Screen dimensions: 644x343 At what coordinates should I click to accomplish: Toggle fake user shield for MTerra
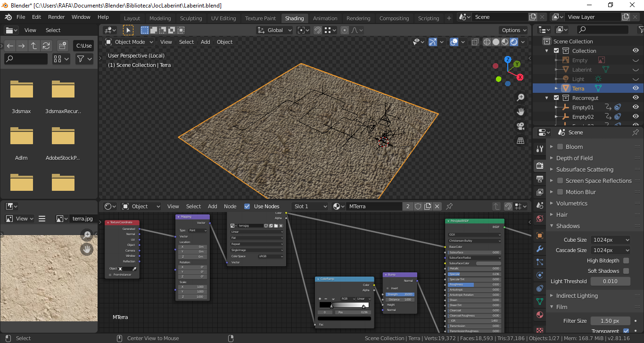click(418, 206)
